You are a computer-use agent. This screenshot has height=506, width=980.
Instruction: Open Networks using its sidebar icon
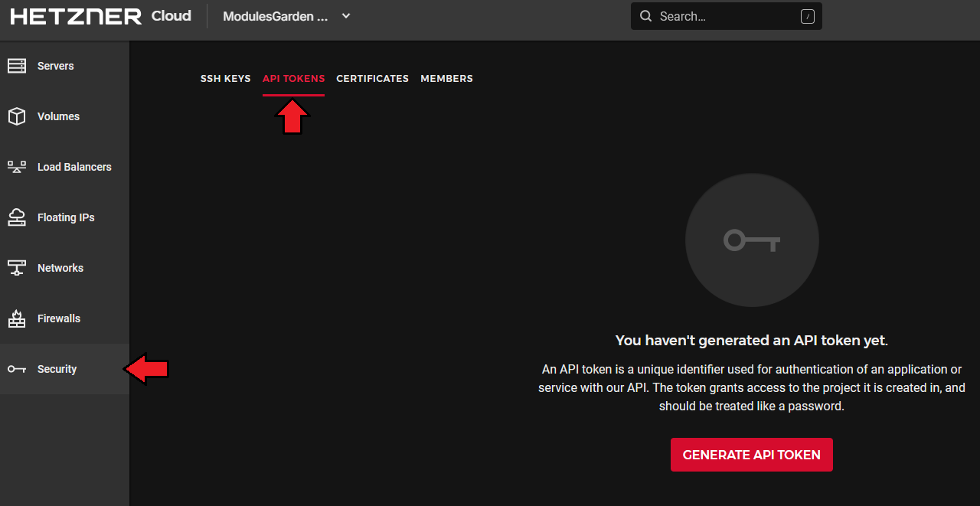pyautogui.click(x=17, y=268)
